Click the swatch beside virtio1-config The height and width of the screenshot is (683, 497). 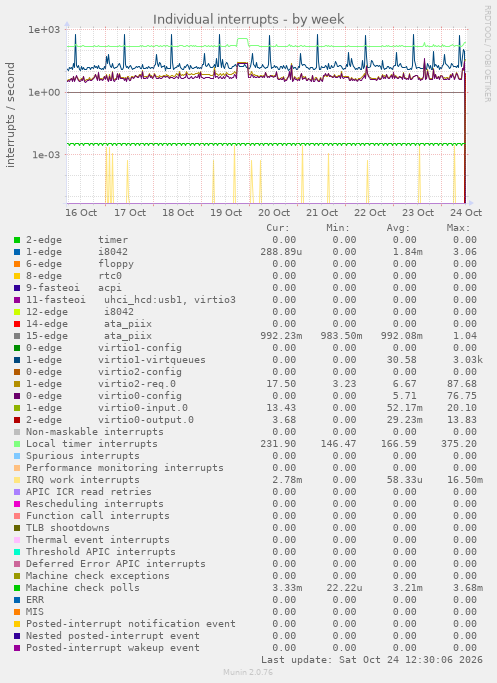pos(17,348)
